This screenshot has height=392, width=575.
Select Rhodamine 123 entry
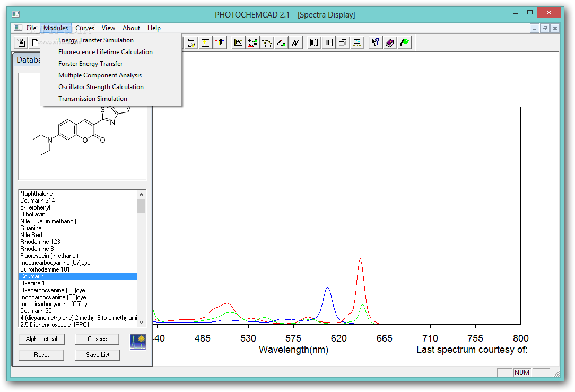tap(78, 242)
